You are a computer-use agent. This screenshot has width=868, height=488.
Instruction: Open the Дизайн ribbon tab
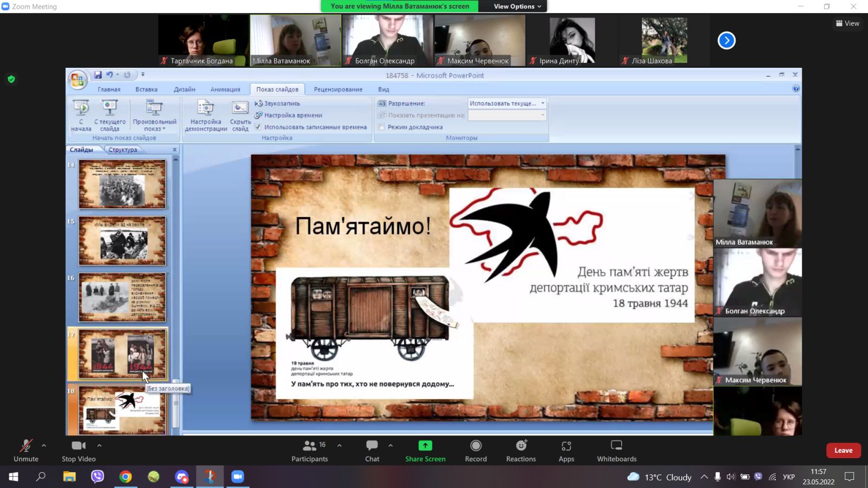coord(184,89)
